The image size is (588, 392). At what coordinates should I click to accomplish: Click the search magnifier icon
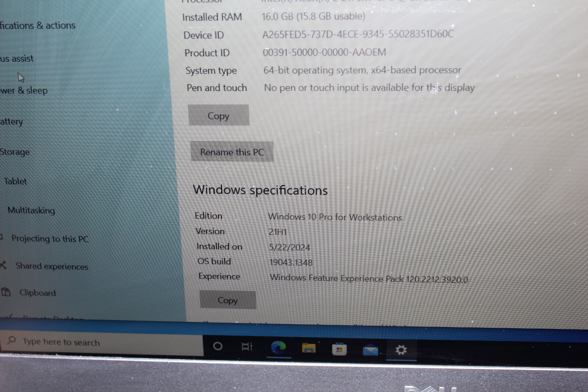click(x=11, y=340)
